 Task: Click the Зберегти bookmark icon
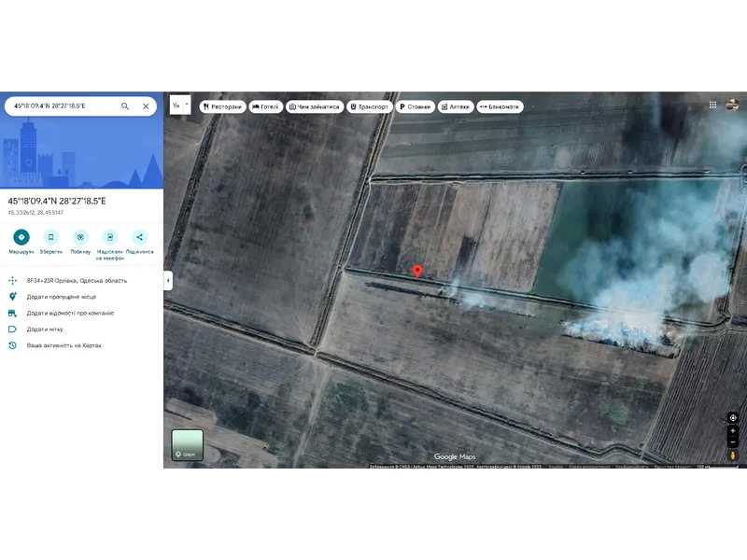[51, 237]
